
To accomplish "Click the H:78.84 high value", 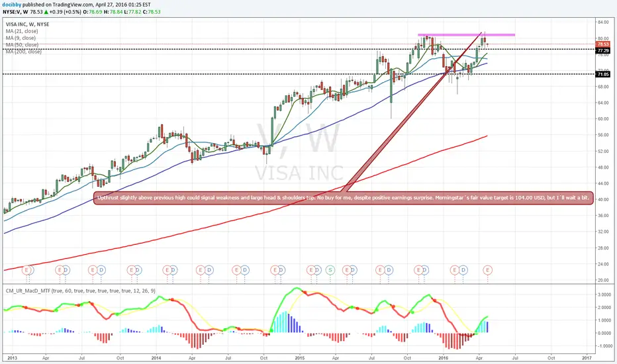I will coord(113,12).
